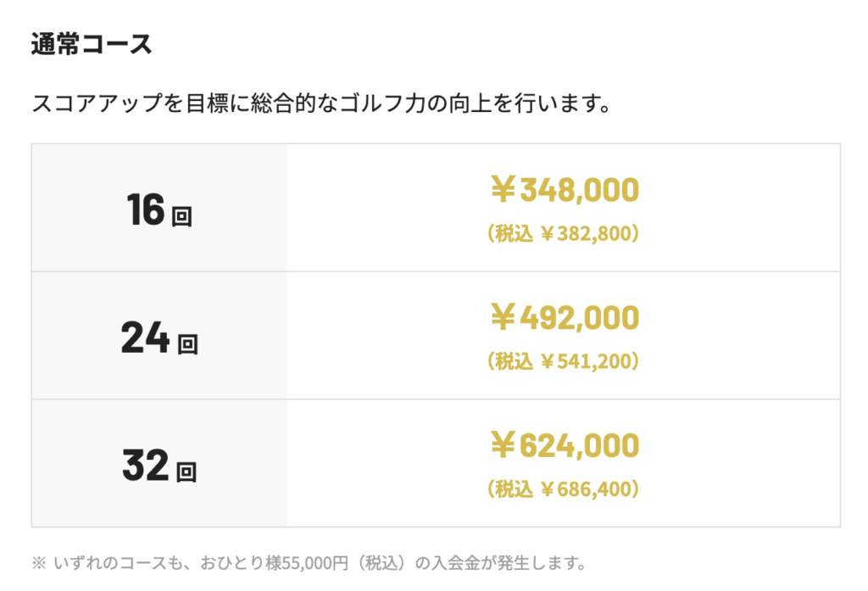Click the 通常コース heading
The image size is (868, 591).
pos(92,45)
